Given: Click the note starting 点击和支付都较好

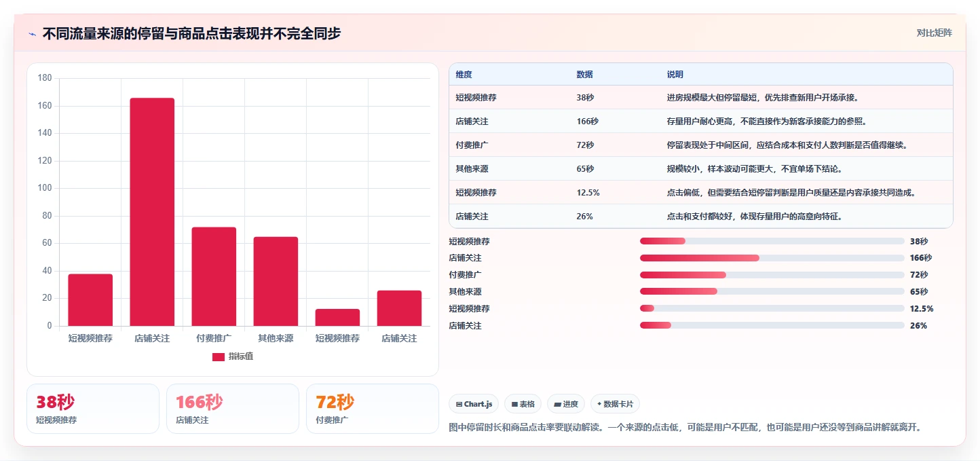Looking at the screenshot, I should tap(755, 217).
